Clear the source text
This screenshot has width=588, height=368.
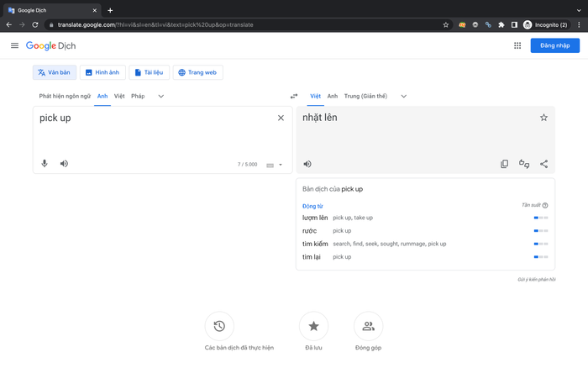281,118
